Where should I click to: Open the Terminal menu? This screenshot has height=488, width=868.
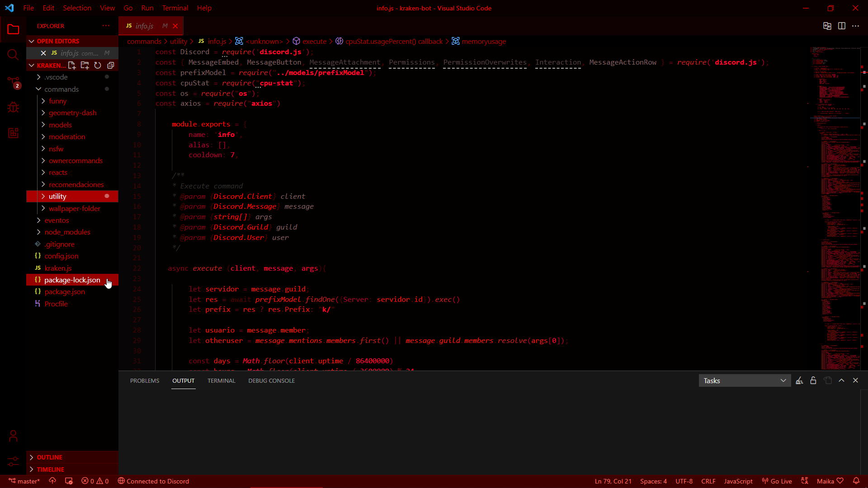(175, 8)
